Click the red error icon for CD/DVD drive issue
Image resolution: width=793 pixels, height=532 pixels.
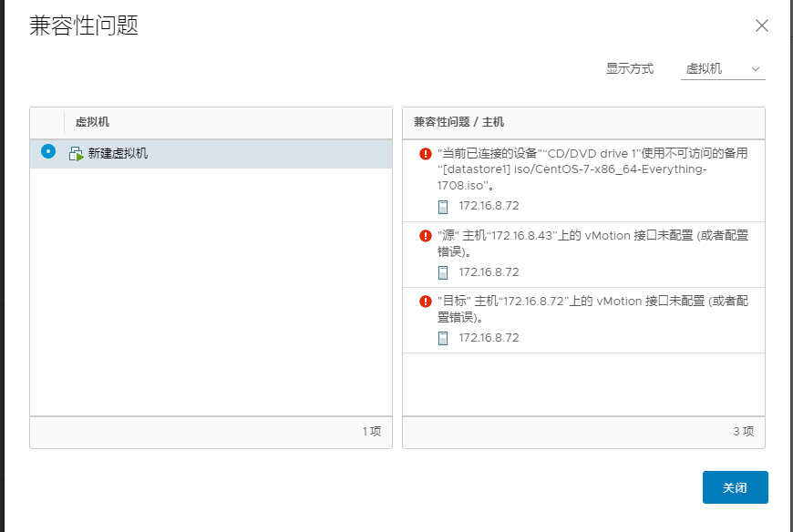coord(426,154)
